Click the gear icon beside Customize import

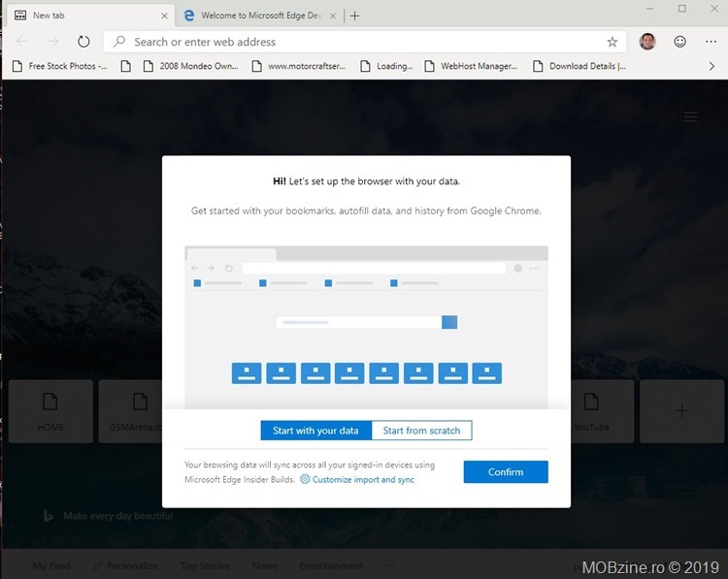tap(305, 479)
